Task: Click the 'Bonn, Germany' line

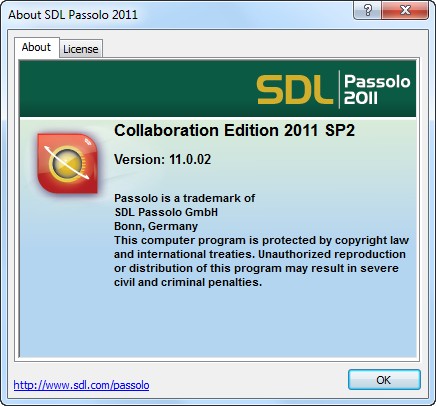Action: 156,226
